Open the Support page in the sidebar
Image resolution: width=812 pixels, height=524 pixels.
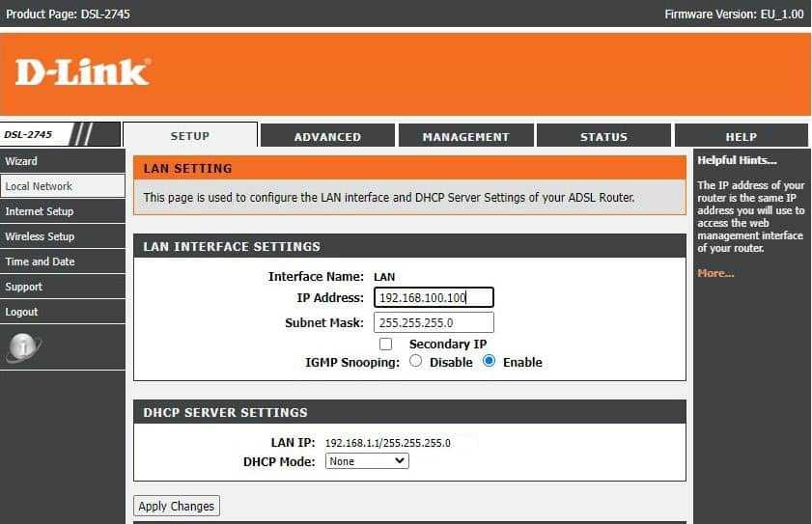pyautogui.click(x=62, y=287)
